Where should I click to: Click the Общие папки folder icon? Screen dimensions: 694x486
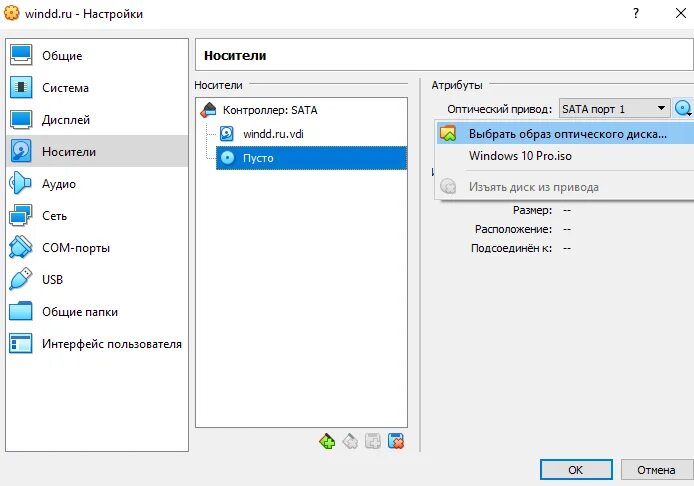pos(21,311)
